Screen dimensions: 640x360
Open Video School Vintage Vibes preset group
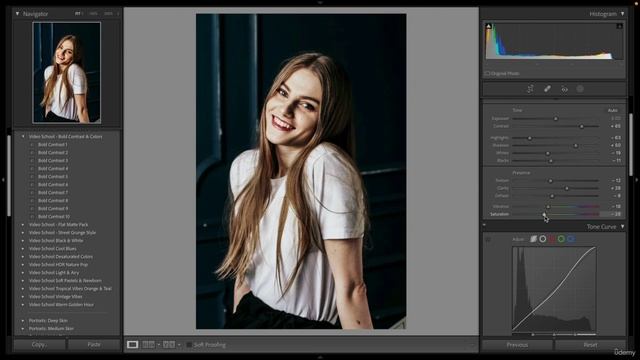click(x=56, y=296)
